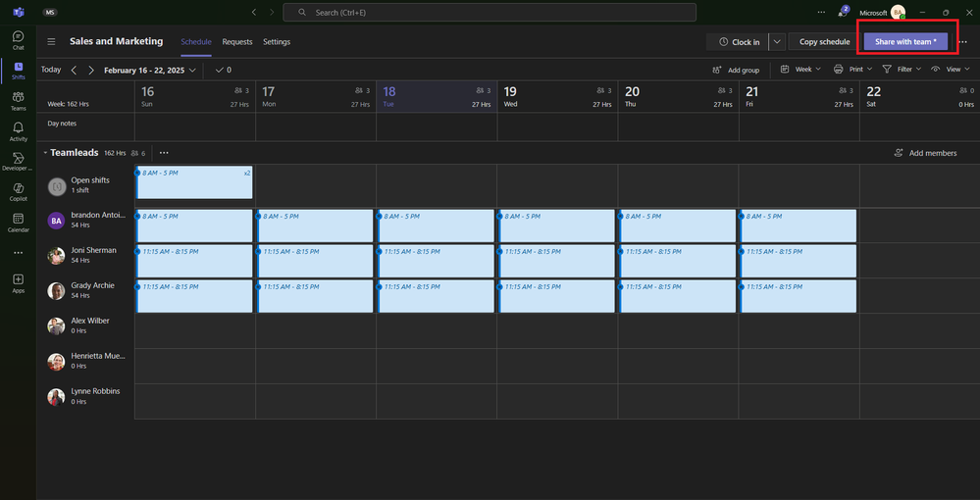Click the Today button
Viewport: 980px width, 500px height.
pyautogui.click(x=51, y=70)
